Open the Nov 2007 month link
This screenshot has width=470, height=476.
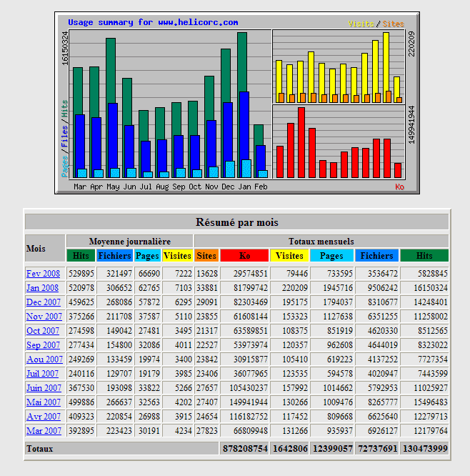point(44,317)
